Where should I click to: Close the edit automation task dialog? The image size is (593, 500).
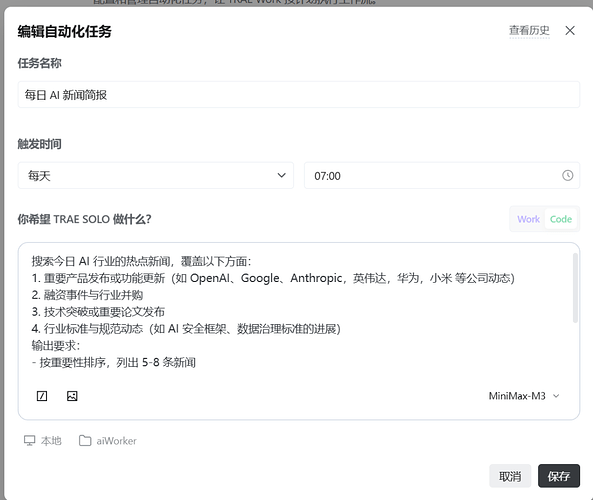[x=570, y=31]
